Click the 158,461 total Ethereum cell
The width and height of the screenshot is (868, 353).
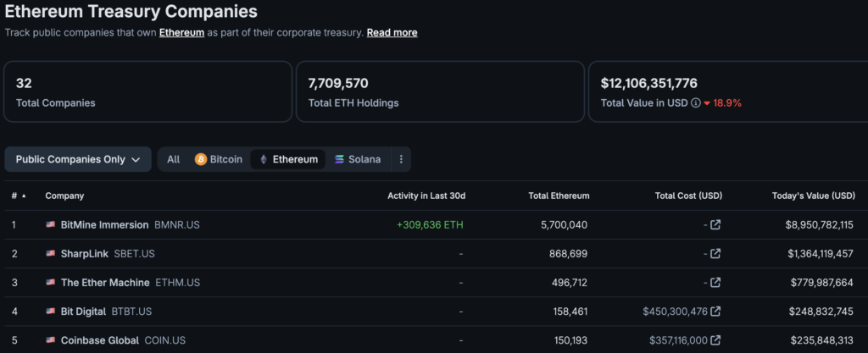(570, 311)
